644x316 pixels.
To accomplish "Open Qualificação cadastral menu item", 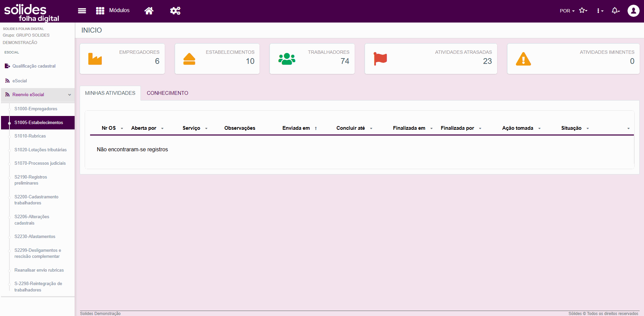I will [34, 66].
